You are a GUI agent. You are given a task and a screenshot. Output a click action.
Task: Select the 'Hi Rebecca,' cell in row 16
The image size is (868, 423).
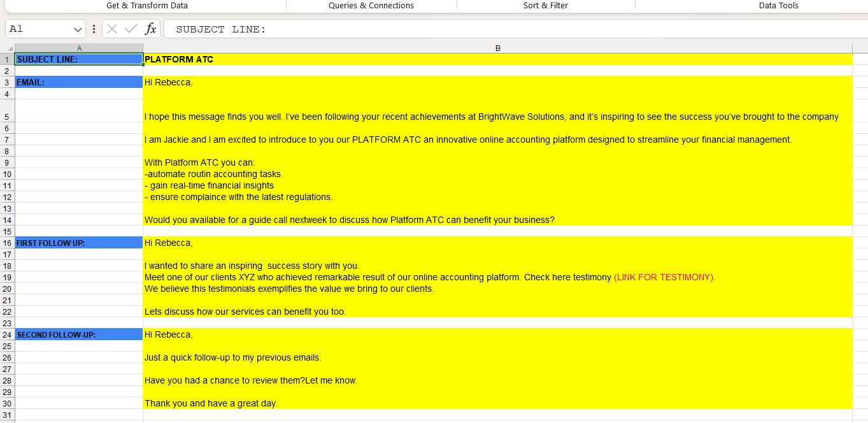pos(498,243)
